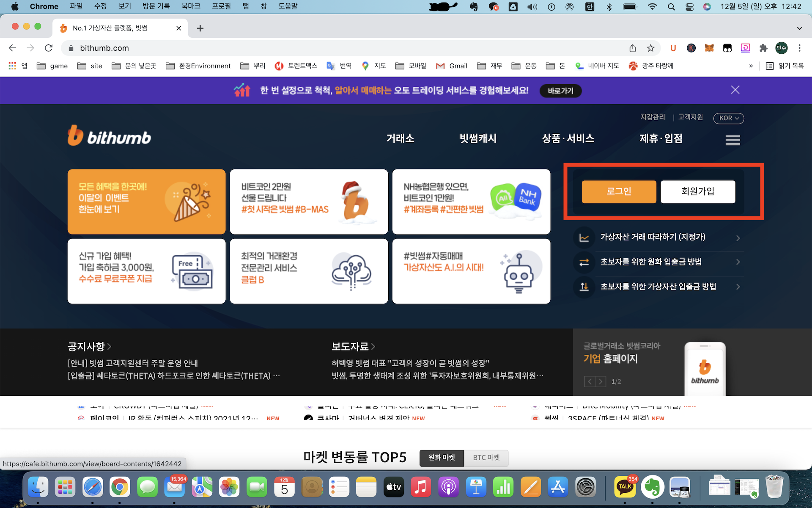Open the 이달의 이벤트 orange card
Viewport: 812px width, 508px height.
click(146, 202)
